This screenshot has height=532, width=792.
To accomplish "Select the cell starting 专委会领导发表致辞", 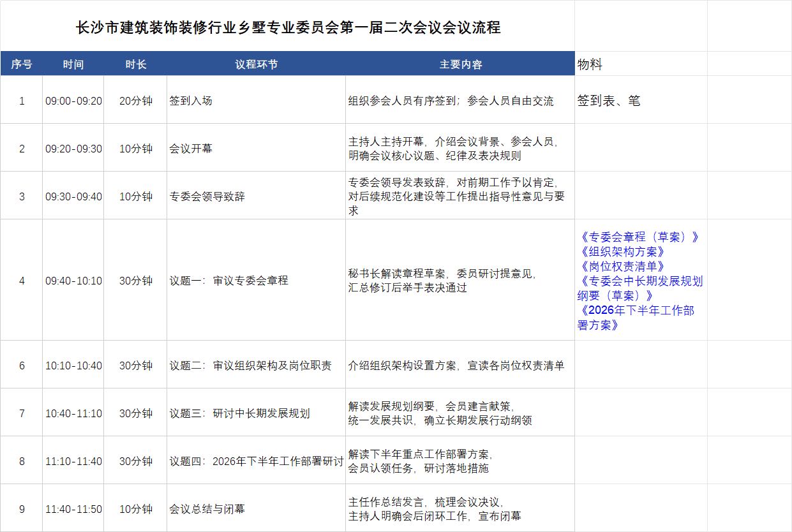I will (460, 196).
